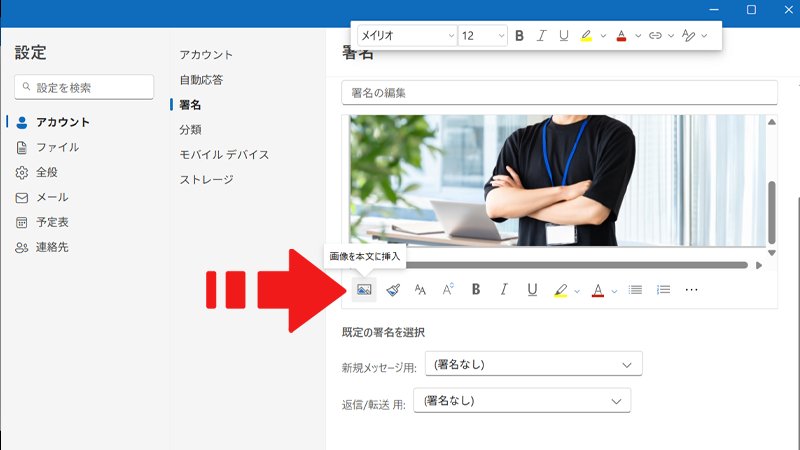Click the 設定を検索 search field
The width and height of the screenshot is (800, 450).
[84, 88]
